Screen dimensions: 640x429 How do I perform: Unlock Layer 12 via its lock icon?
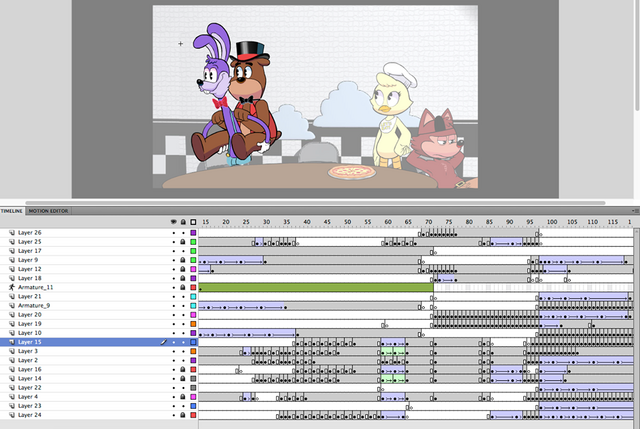click(x=183, y=269)
